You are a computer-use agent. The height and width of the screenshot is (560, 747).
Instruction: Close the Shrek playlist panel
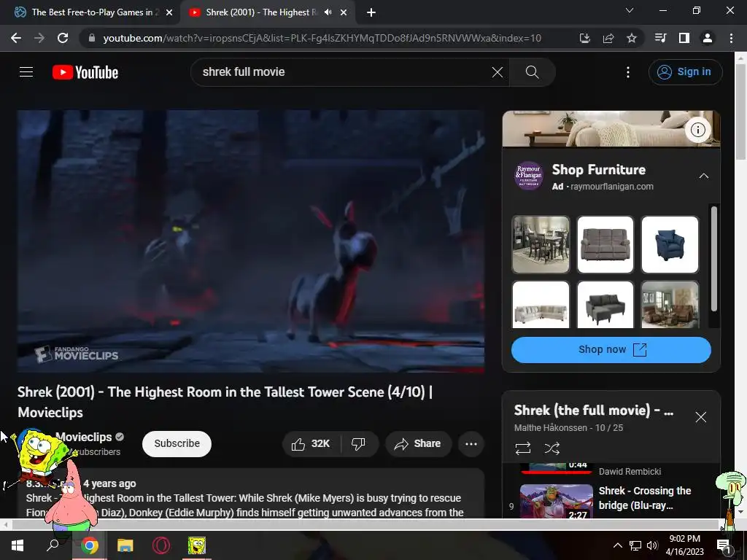(x=701, y=417)
